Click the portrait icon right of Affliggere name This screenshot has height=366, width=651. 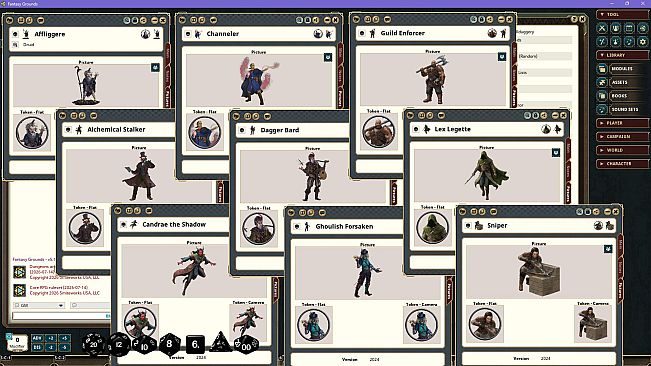coord(145,34)
